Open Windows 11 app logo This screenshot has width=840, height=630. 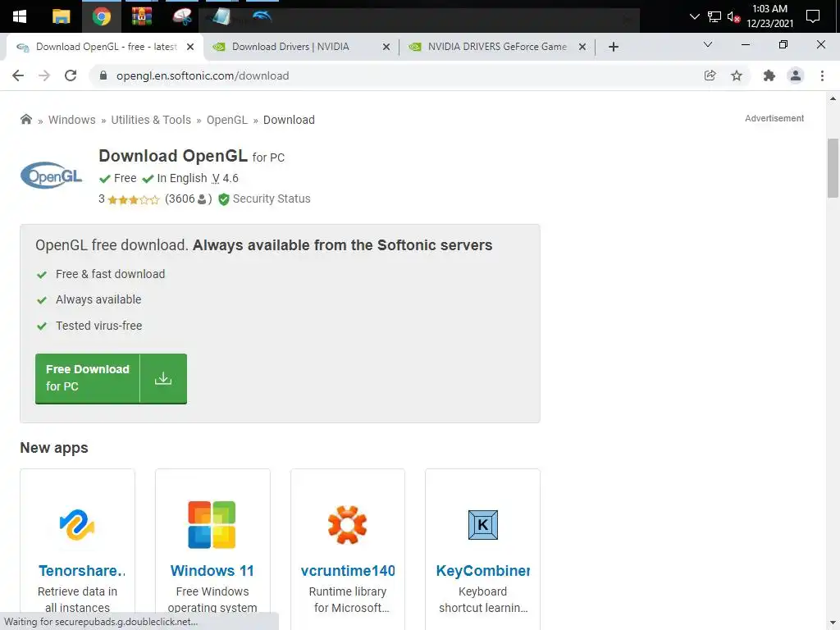[x=212, y=524]
